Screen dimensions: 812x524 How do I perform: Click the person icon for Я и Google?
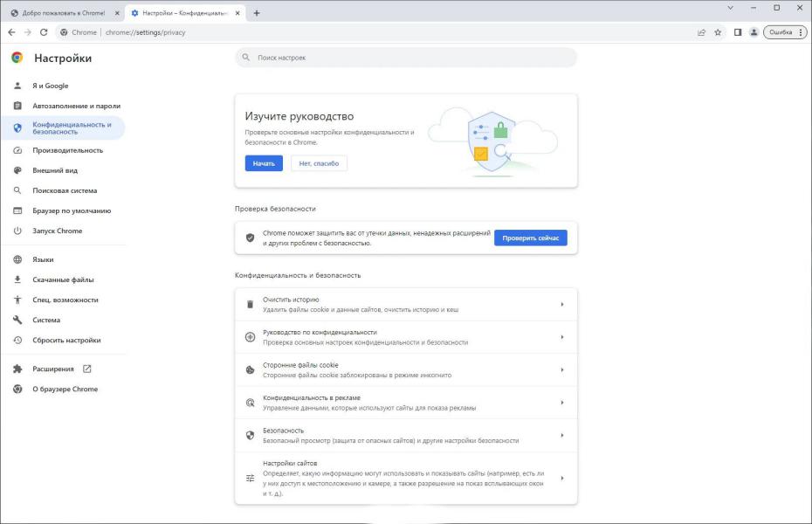point(17,86)
